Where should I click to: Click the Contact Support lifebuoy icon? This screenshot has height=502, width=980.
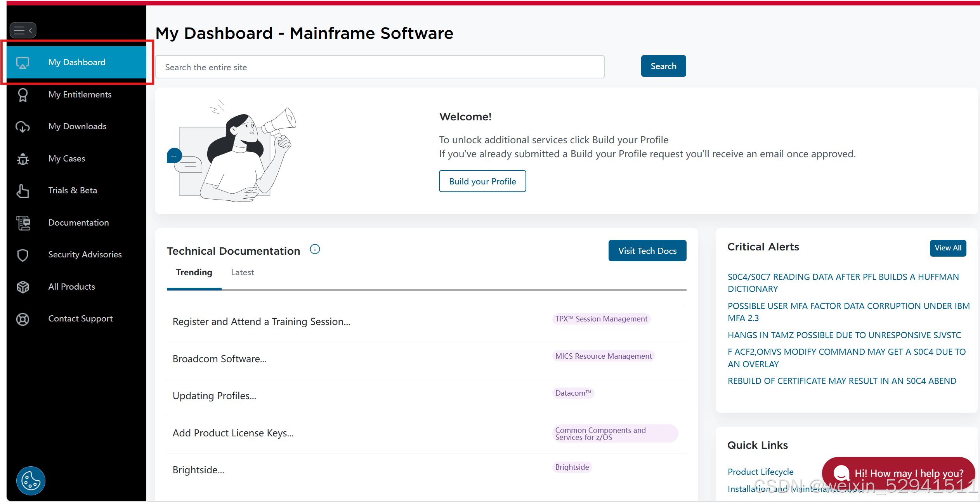23,319
